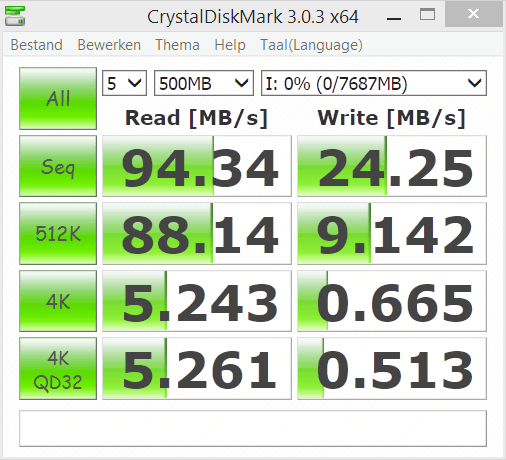The image size is (506, 460).
Task: Maximize the CrystalDiskMark window
Action: click(x=427, y=15)
